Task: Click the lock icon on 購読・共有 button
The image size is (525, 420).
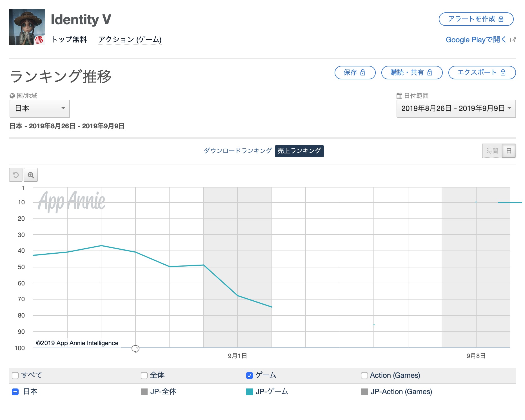Action: pyautogui.click(x=430, y=72)
